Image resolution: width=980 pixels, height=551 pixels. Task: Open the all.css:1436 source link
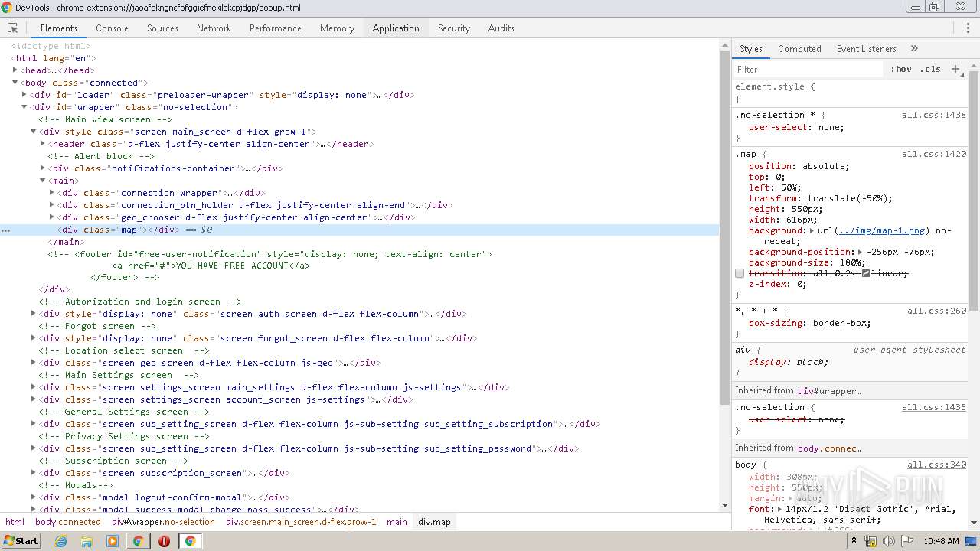tap(933, 407)
